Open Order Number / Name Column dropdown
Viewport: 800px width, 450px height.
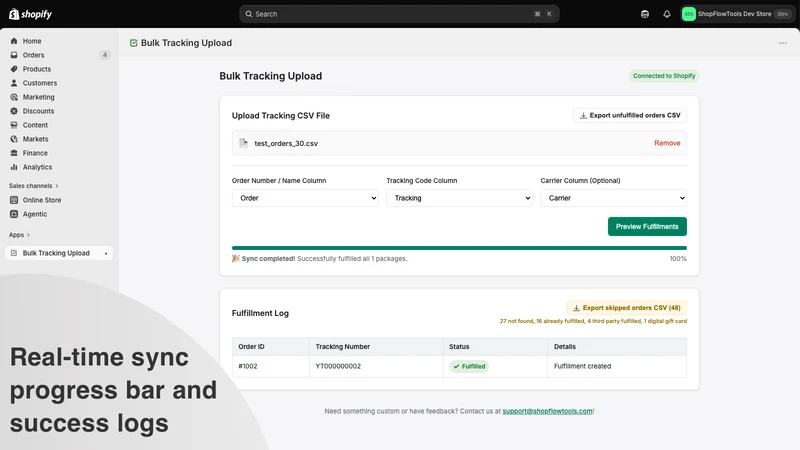pos(305,198)
